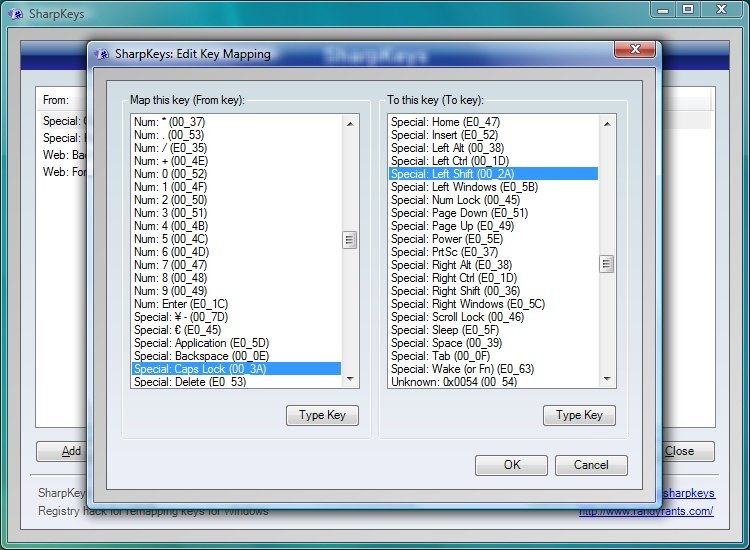Click the To key list scrollbar thumb

point(606,264)
